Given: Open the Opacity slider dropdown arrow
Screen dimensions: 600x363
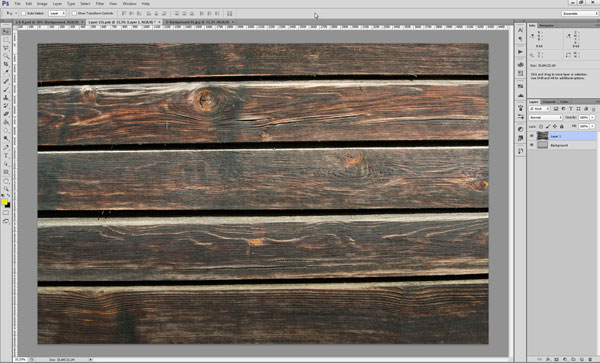Looking at the screenshot, I should 593,117.
